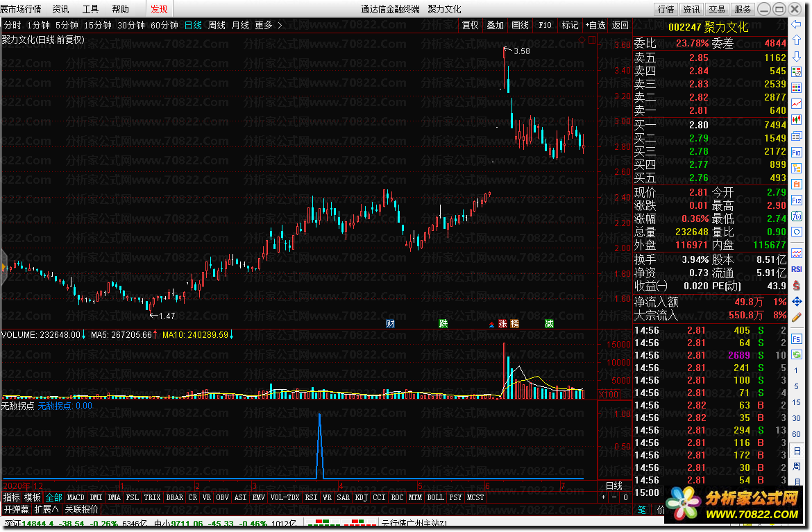Click the 笔 tick-detail tab

point(642,510)
